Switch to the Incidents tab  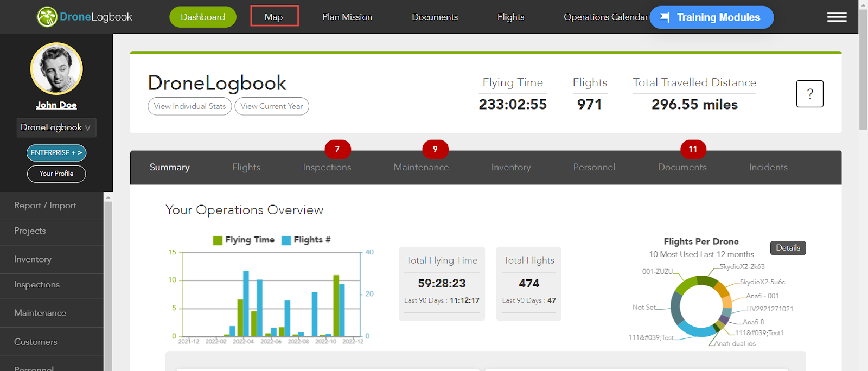(768, 167)
